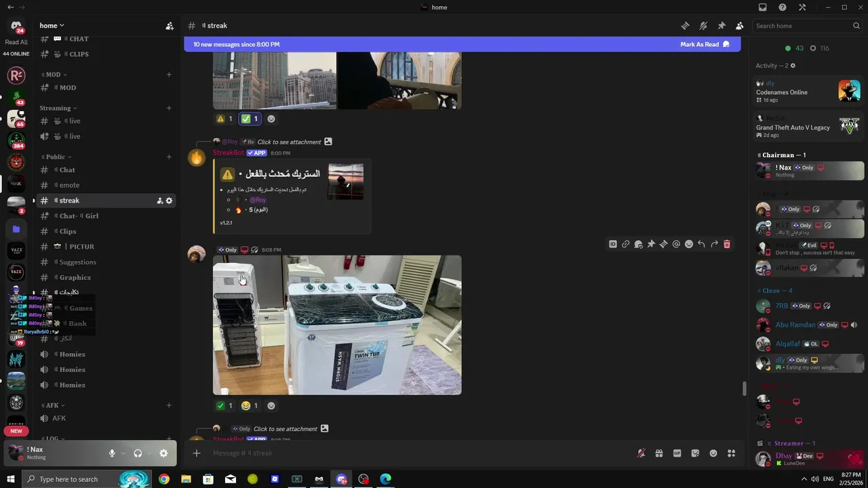Click the Message streak input box
868x488 pixels.
coord(420,453)
